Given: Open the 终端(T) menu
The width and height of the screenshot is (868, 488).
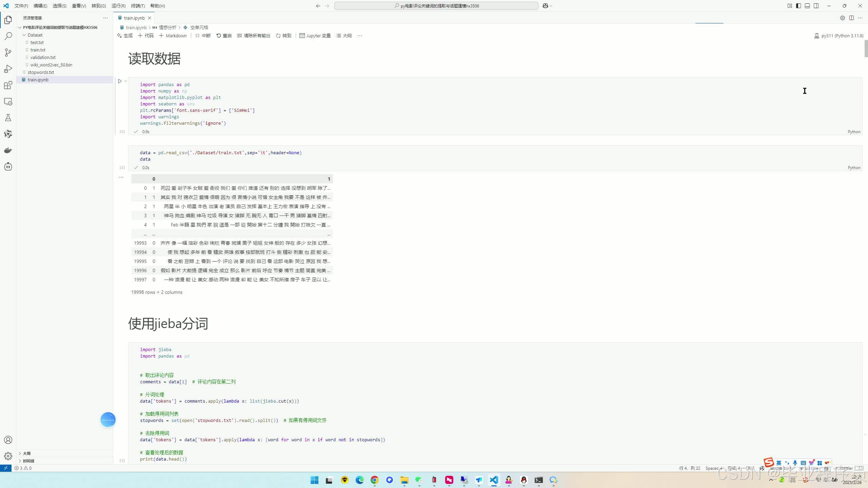Looking at the screenshot, I should tap(138, 6).
